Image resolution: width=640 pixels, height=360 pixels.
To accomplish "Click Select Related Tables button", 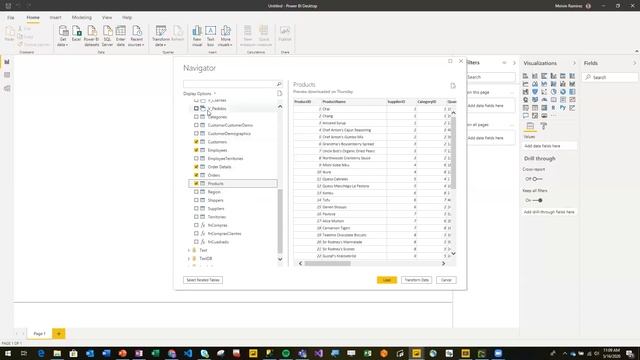I will pyautogui.click(x=203, y=280).
